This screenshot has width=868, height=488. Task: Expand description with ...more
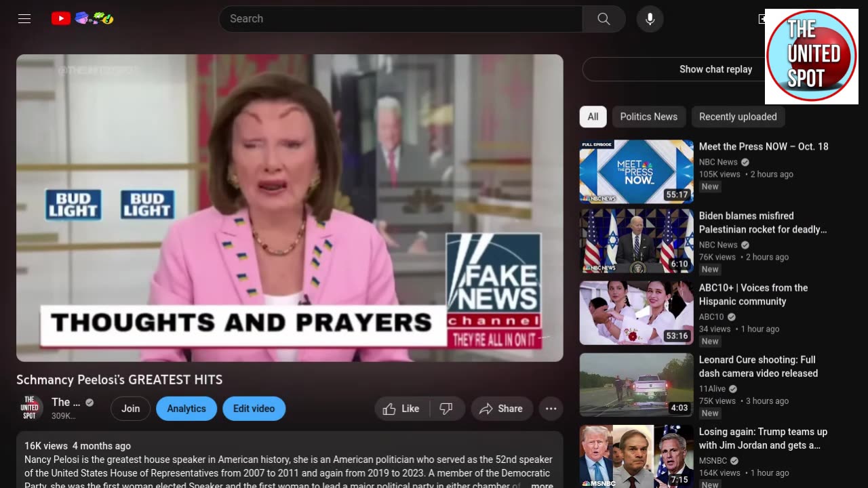point(541,485)
